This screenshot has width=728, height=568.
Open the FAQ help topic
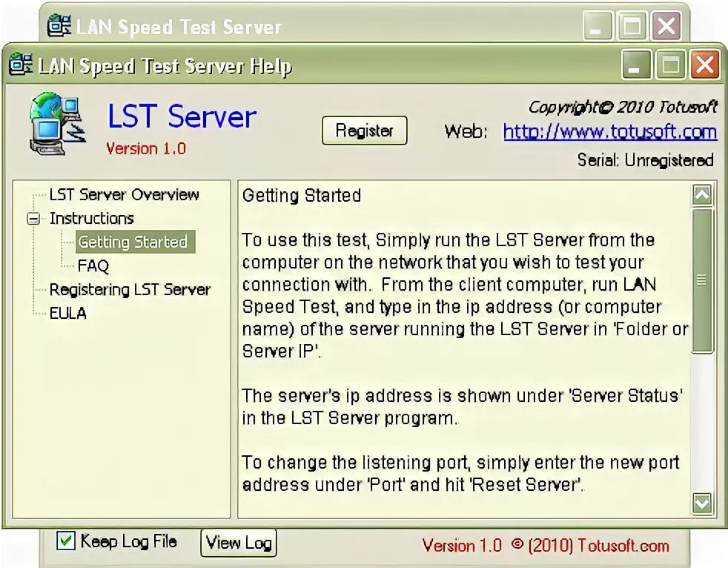[93, 265]
